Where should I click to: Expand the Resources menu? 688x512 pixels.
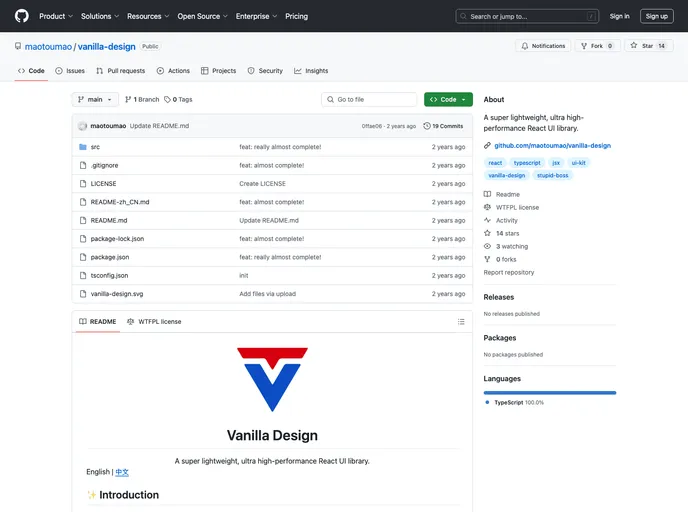[x=148, y=16]
